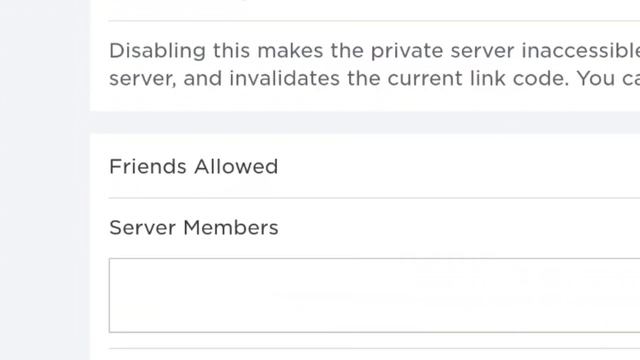Click the gray gap between the two settings panels

(x=365, y=122)
